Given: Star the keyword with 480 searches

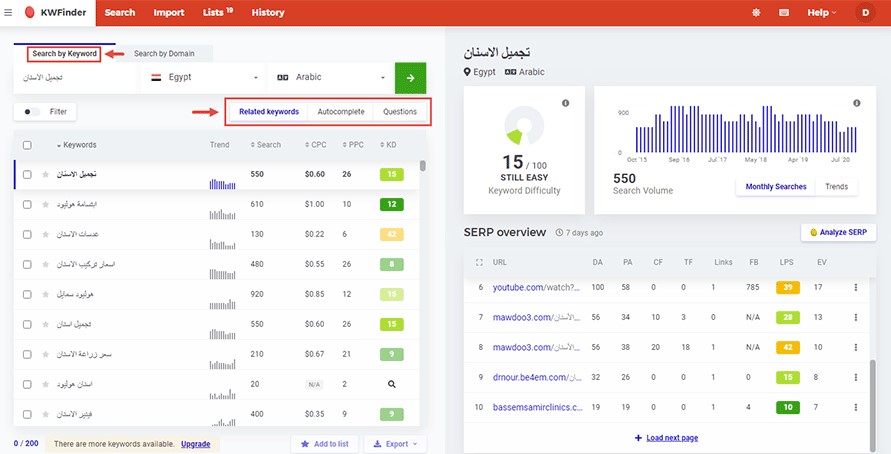Looking at the screenshot, I should [46, 264].
